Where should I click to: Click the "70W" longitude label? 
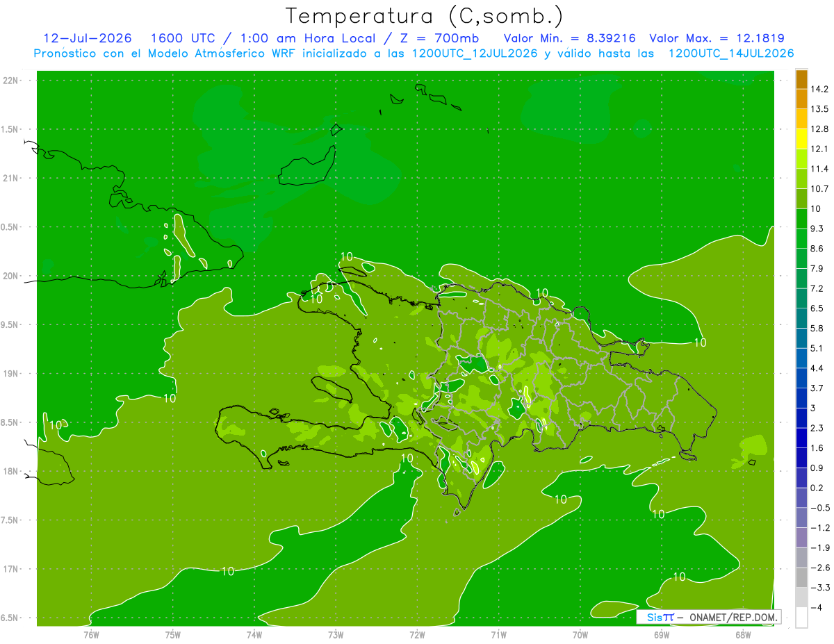click(x=580, y=635)
